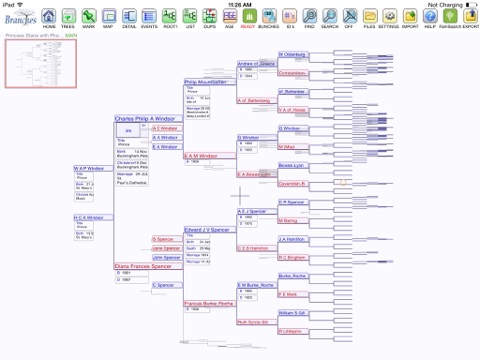Open FIND magnifier icon
The height and width of the screenshot is (360, 480).
(x=310, y=16)
